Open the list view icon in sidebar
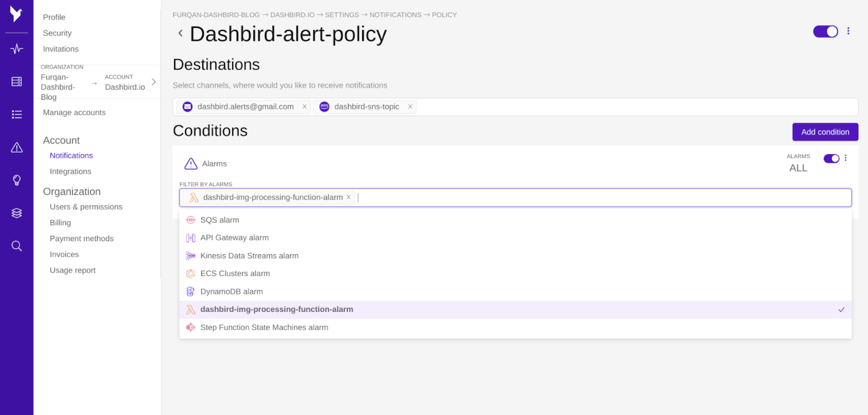This screenshot has height=415, width=868. point(17,114)
